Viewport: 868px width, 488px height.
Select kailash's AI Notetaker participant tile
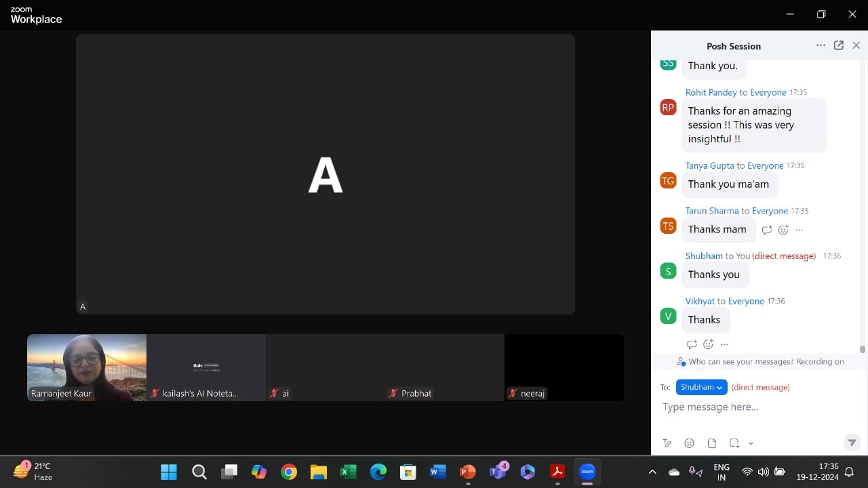point(206,367)
